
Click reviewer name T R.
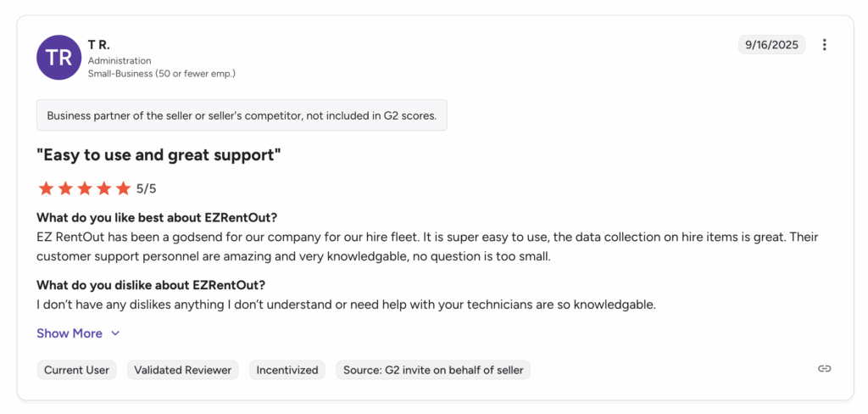pyautogui.click(x=99, y=44)
